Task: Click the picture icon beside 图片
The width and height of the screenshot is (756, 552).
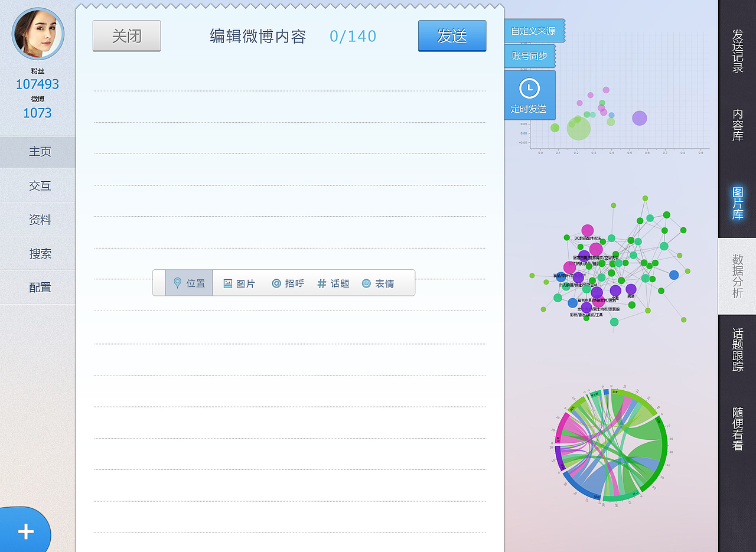Action: point(228,283)
